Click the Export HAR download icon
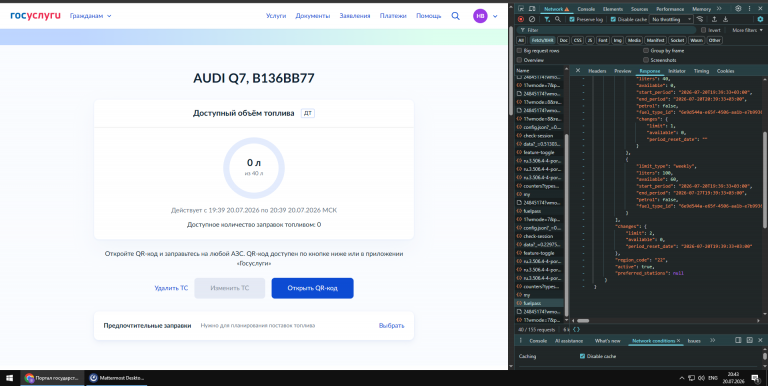This screenshot has height=386, width=768. (725, 19)
